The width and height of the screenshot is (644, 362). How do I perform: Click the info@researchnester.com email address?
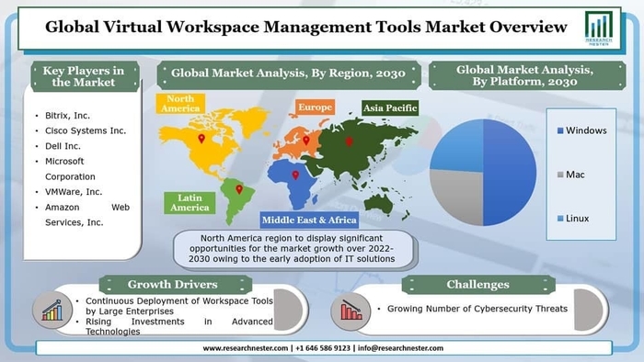pos(400,348)
